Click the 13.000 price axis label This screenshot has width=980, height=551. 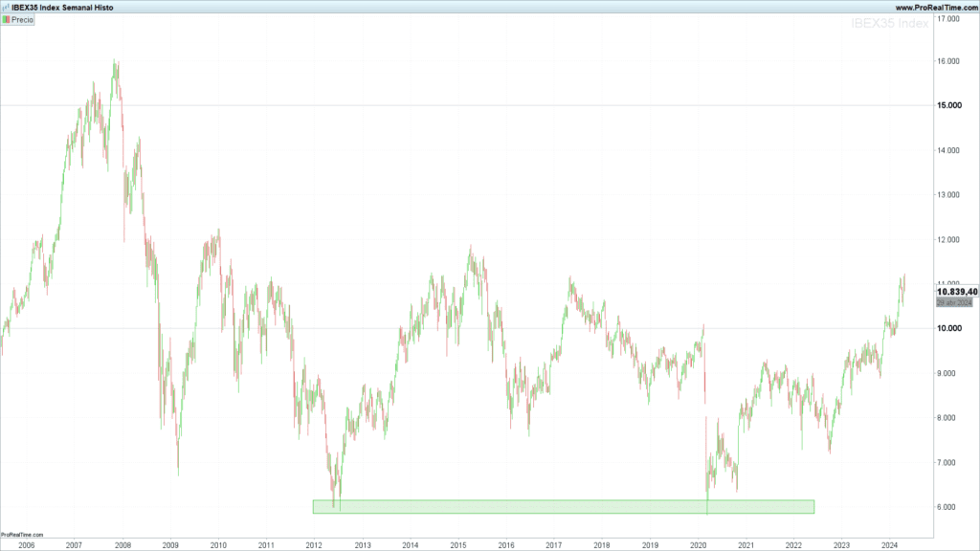click(x=948, y=195)
